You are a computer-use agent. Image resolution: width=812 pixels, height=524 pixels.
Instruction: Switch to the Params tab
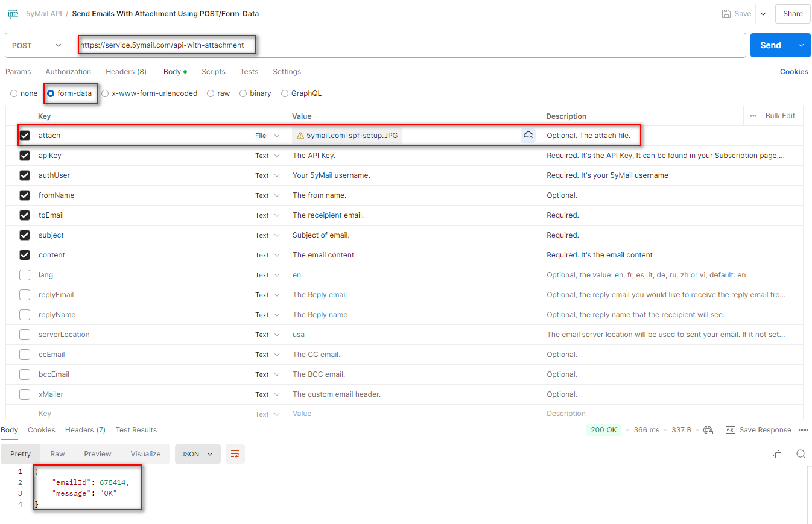pos(18,71)
